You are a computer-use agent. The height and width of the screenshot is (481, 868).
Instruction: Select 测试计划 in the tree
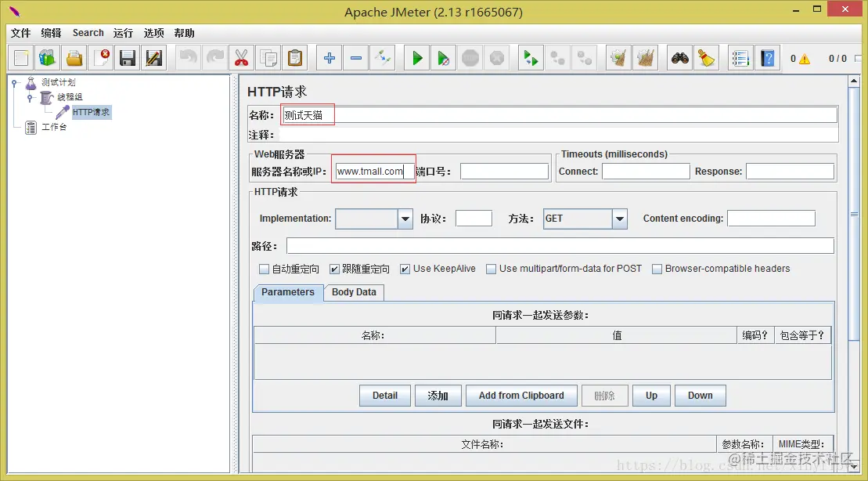coord(58,82)
